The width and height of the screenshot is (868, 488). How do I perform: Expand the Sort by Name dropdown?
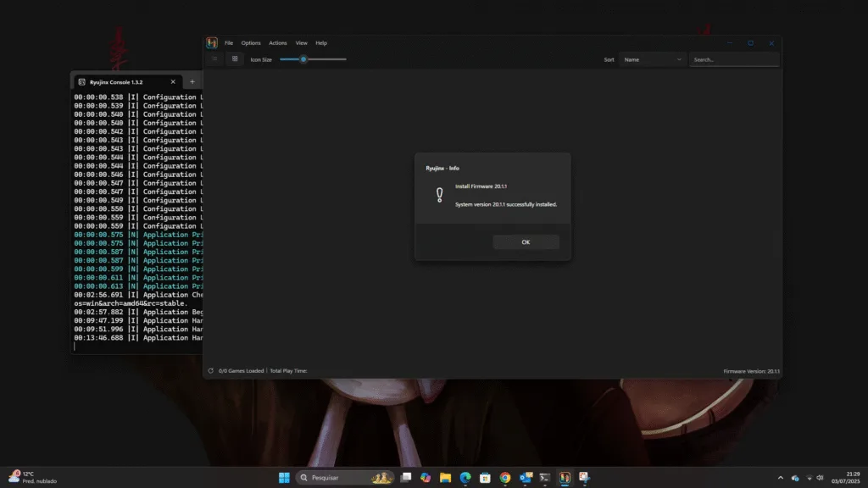click(x=652, y=59)
